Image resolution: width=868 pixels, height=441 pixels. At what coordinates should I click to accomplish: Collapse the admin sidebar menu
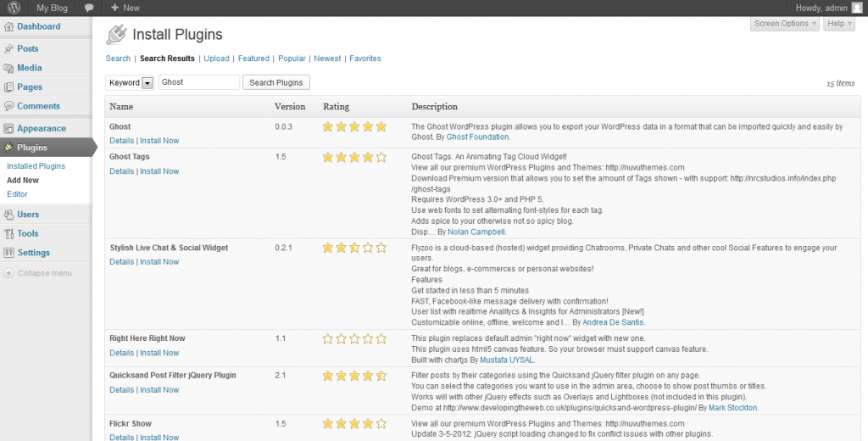[x=44, y=273]
